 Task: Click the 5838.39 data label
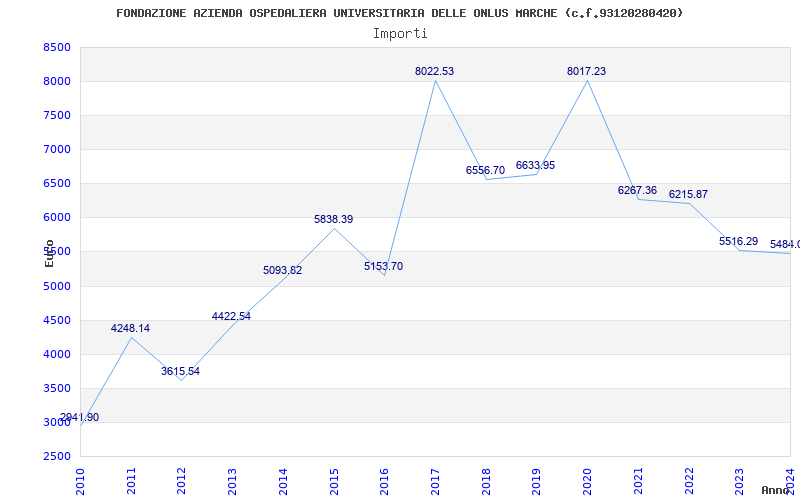click(333, 219)
